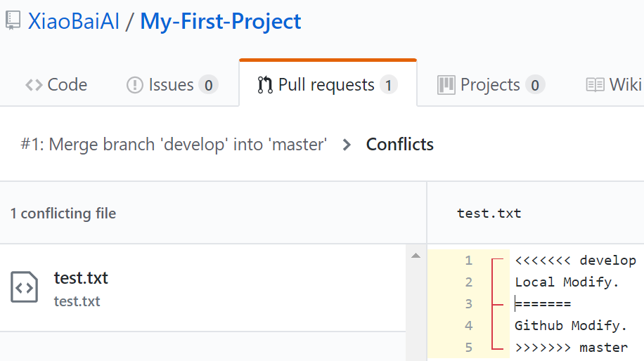Viewport: 644px width, 361px height.
Task: Select test.txt in conflicting files list
Action: pos(81,278)
